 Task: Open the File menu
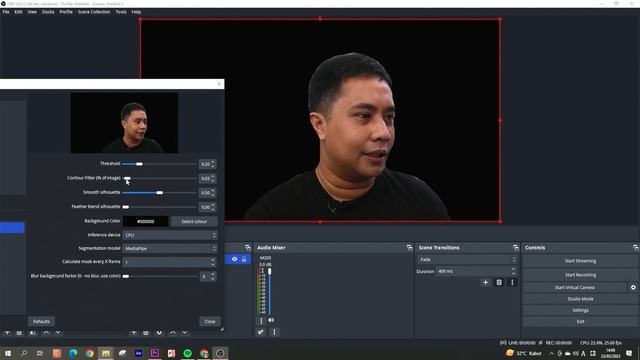click(6, 12)
